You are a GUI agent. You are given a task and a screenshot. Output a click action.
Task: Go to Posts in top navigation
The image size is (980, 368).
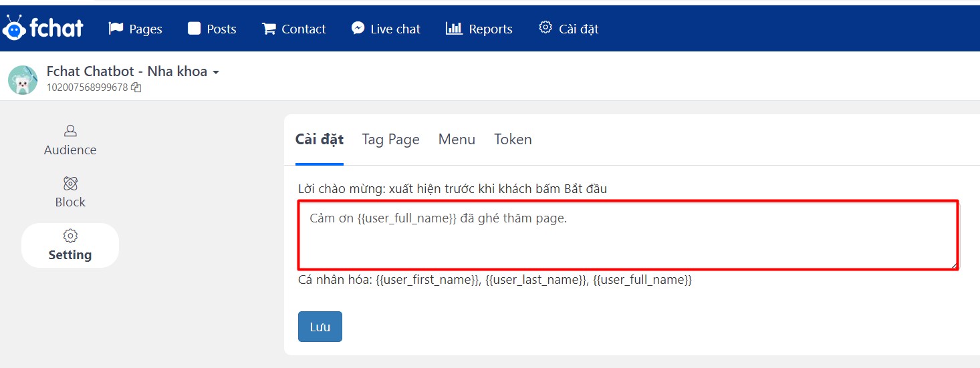[212, 29]
